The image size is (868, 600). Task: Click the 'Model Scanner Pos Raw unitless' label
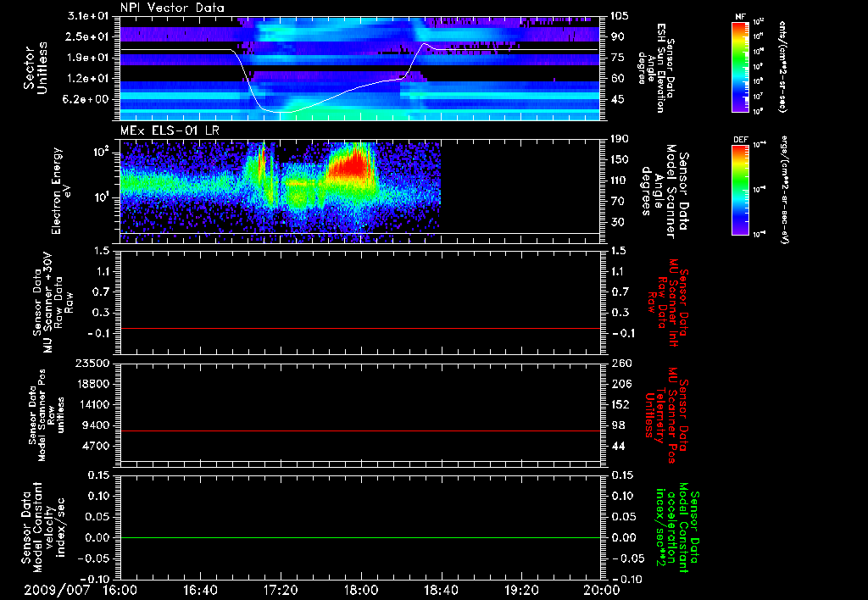pyautogui.click(x=47, y=415)
